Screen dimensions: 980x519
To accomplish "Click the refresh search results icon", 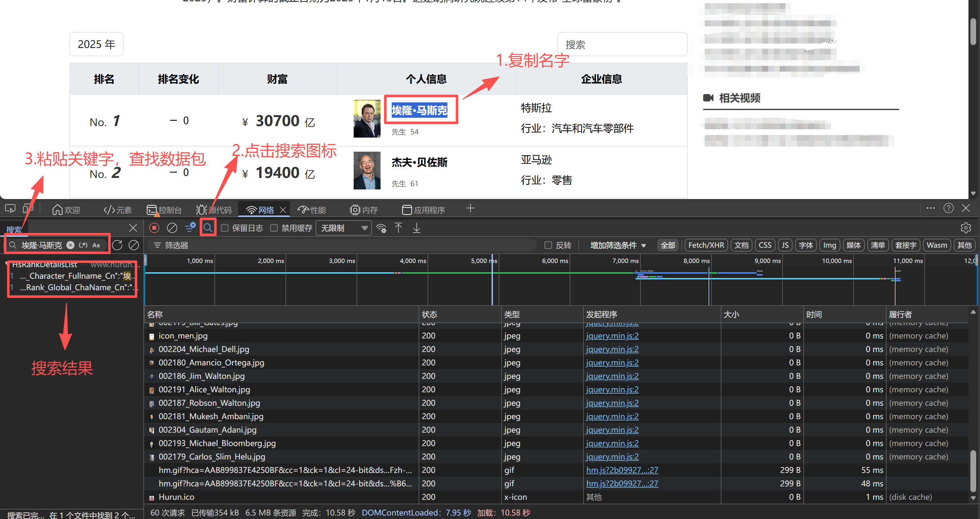I will point(117,245).
